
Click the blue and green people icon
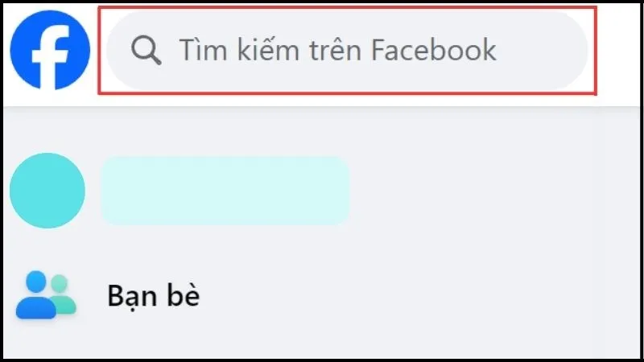point(46,294)
